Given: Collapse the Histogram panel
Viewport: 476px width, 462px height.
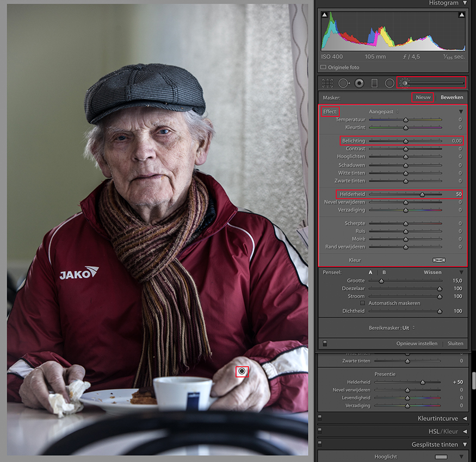Looking at the screenshot, I should 465,3.
